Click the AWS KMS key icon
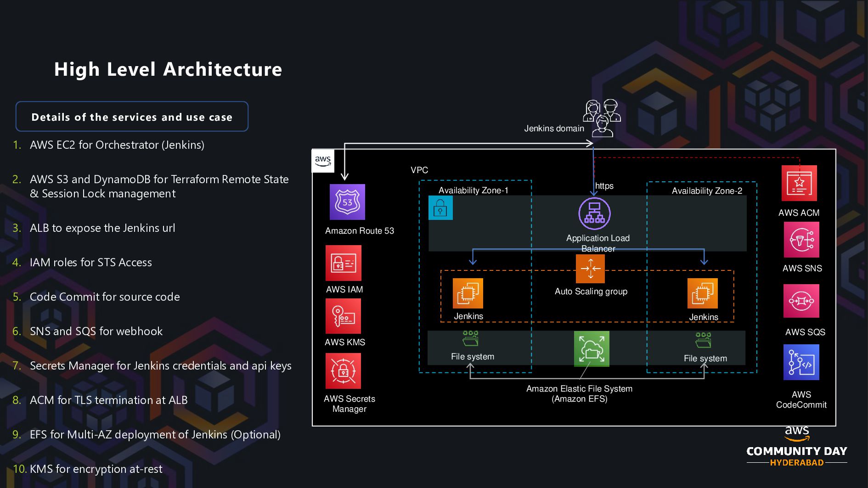This screenshot has width=868, height=488. pos(343,316)
